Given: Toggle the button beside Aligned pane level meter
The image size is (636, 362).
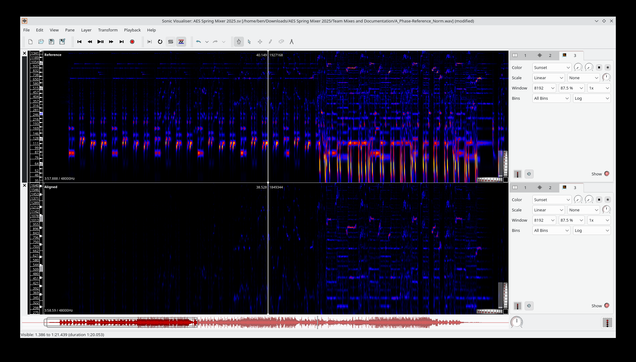Looking at the screenshot, I should pos(529,306).
